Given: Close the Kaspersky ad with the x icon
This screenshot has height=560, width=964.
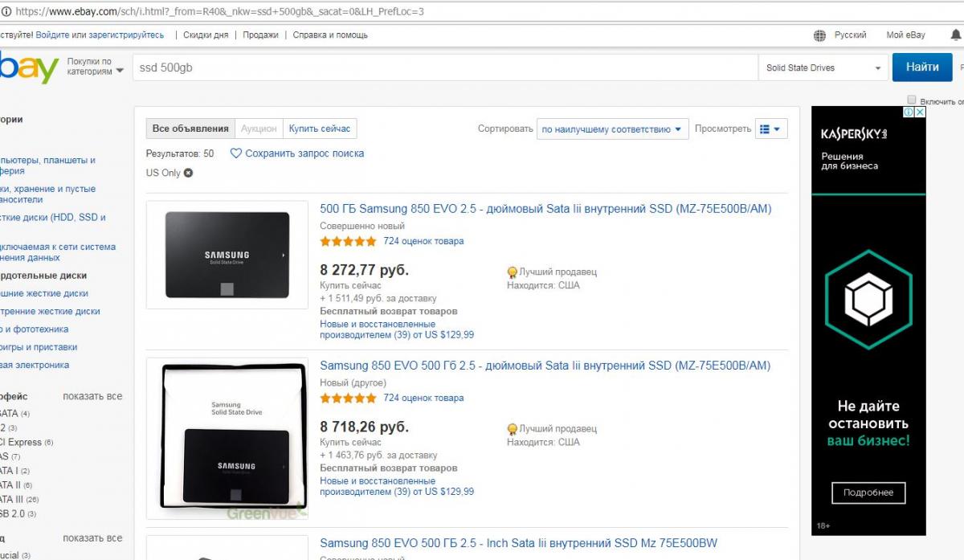Looking at the screenshot, I should click(x=920, y=112).
